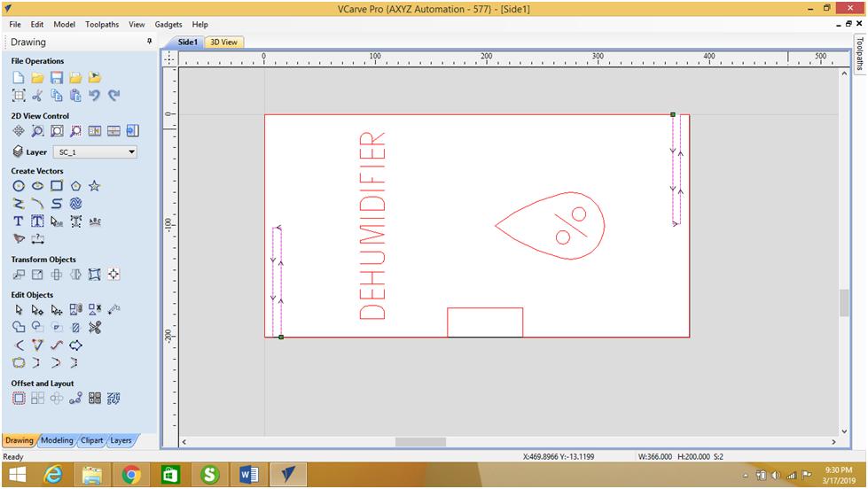Open fit curves to vectors tool
Image resolution: width=868 pixels, height=489 pixels.
(57, 345)
